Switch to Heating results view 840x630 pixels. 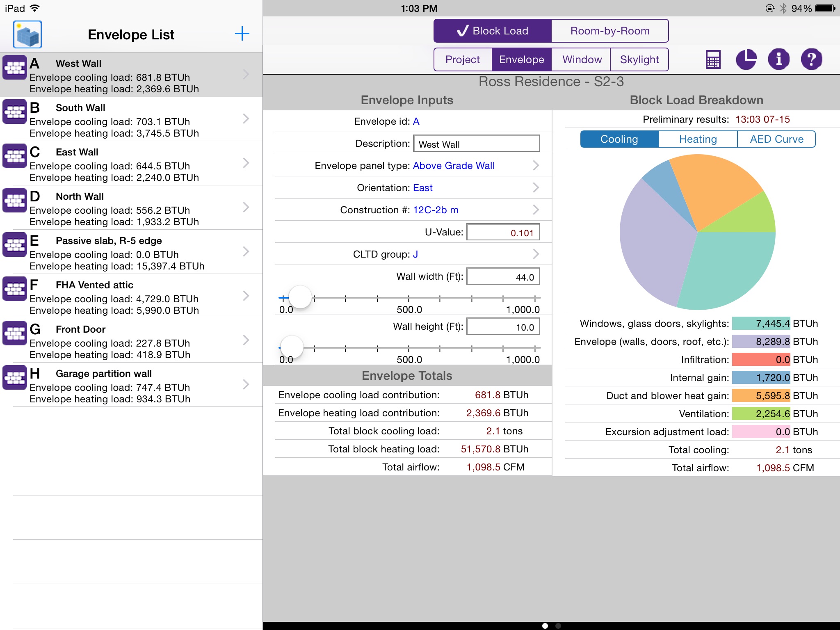(696, 139)
